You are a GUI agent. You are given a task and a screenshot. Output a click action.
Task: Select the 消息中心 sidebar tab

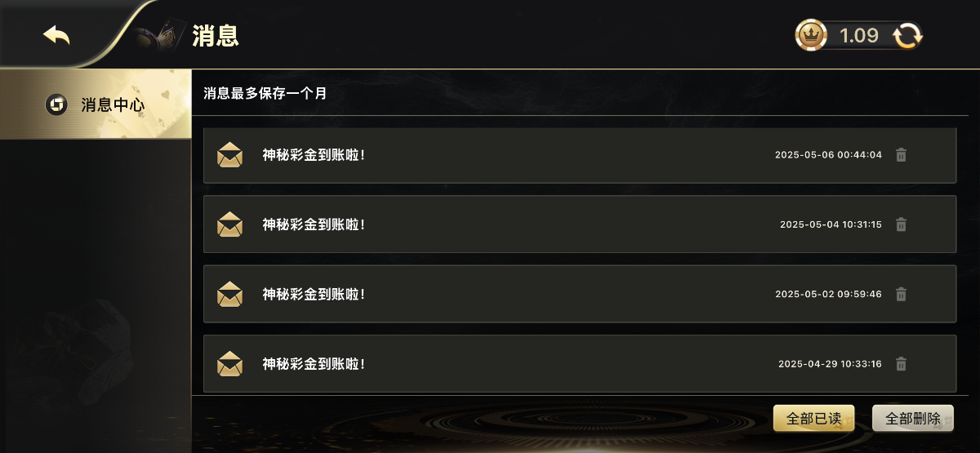[96, 104]
